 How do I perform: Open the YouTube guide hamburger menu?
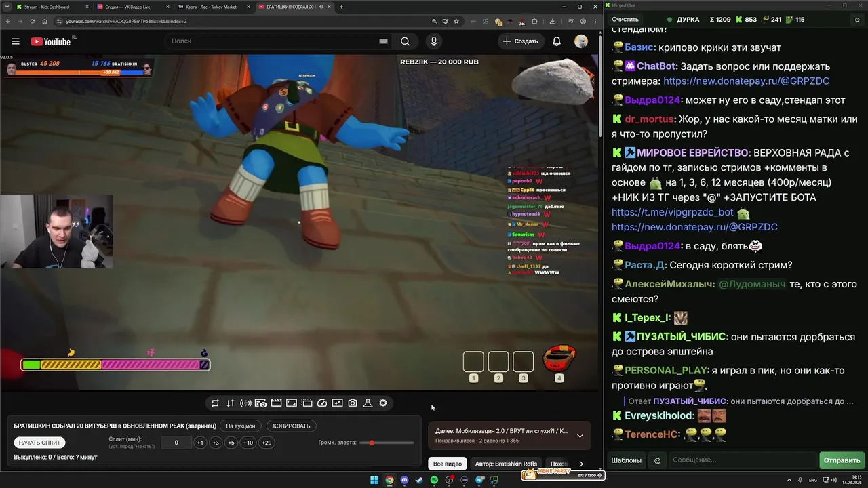(15, 41)
